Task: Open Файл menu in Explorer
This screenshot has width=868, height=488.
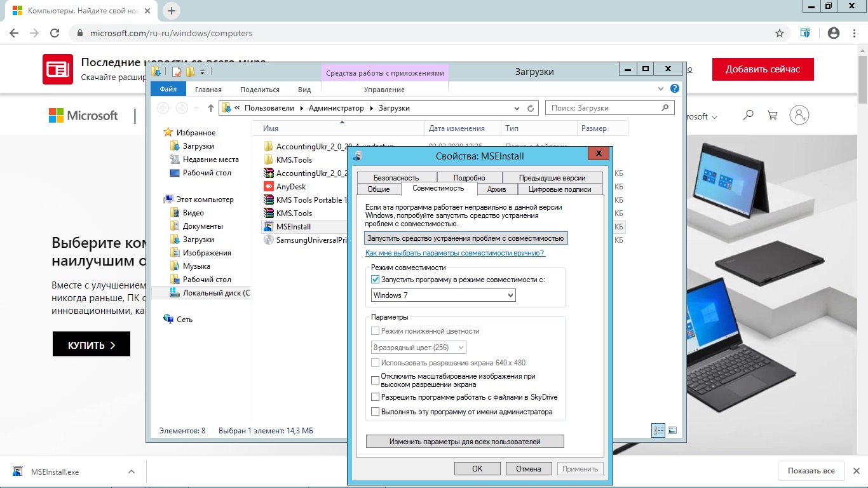Action: [x=168, y=90]
